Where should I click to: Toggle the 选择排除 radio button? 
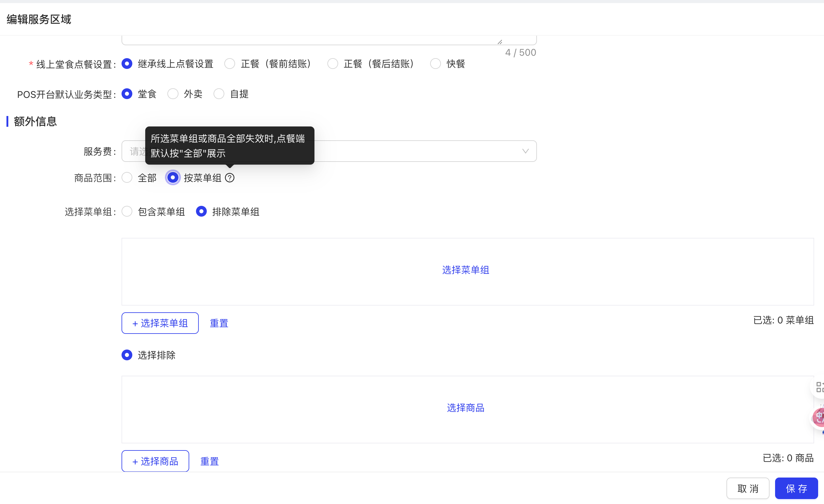pyautogui.click(x=127, y=355)
